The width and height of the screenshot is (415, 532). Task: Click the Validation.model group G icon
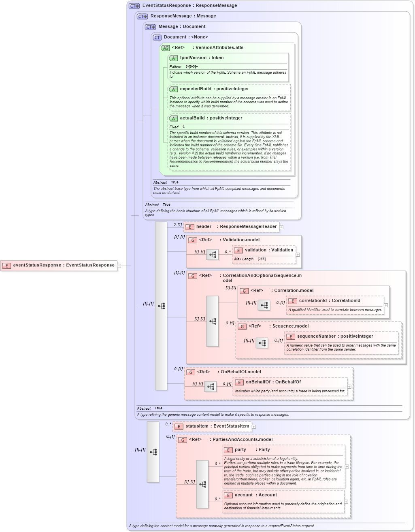pyautogui.click(x=193, y=240)
